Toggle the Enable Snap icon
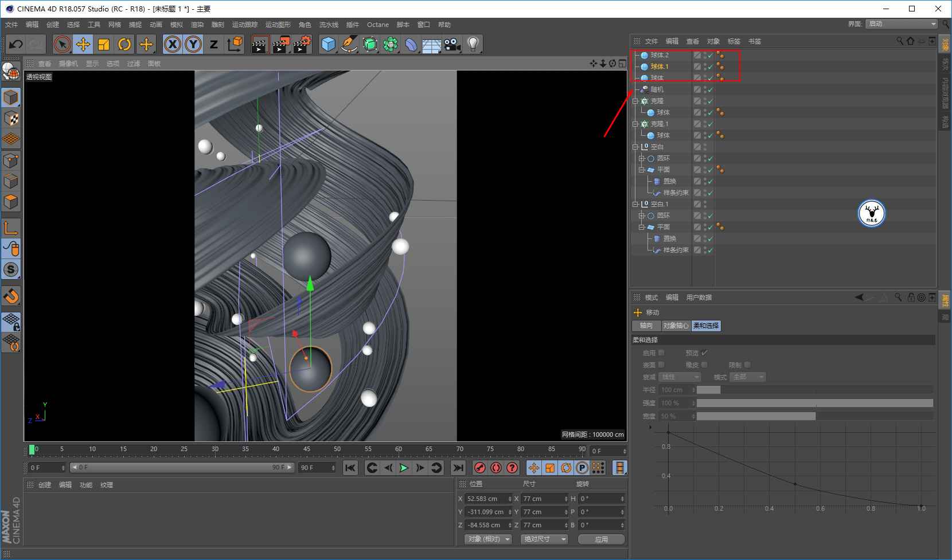Viewport: 952px width, 560px height. pos(11,269)
